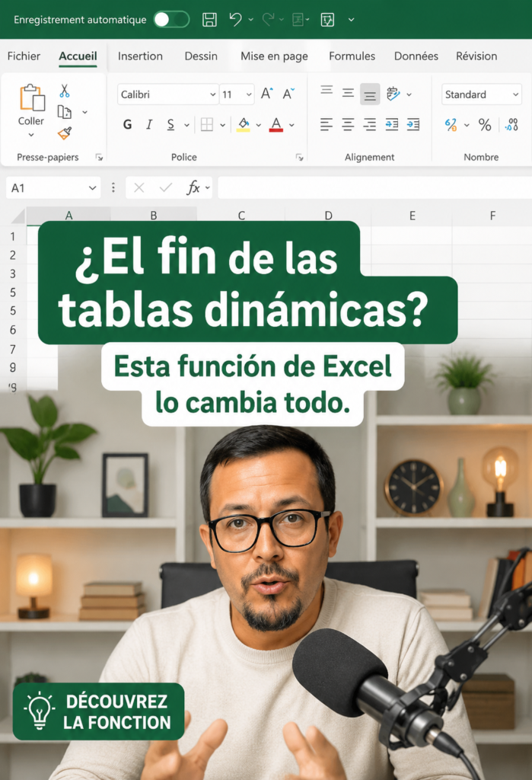Viewport: 532px width, 780px height.
Task: Align text right icon
Action: [x=369, y=124]
